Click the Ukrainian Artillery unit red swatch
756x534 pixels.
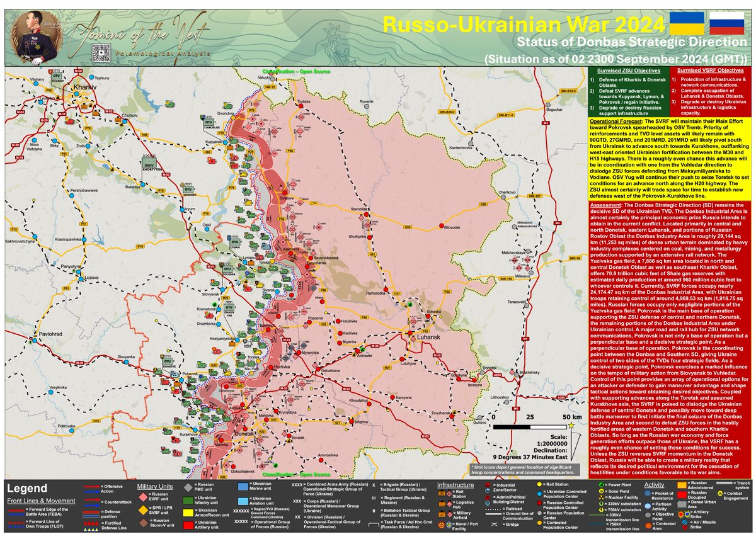tap(188, 525)
